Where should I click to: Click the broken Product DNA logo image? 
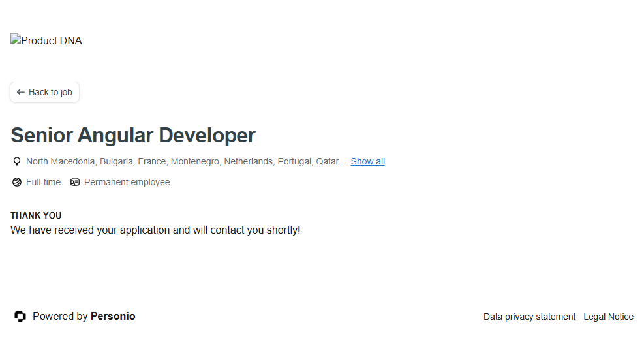click(16, 40)
